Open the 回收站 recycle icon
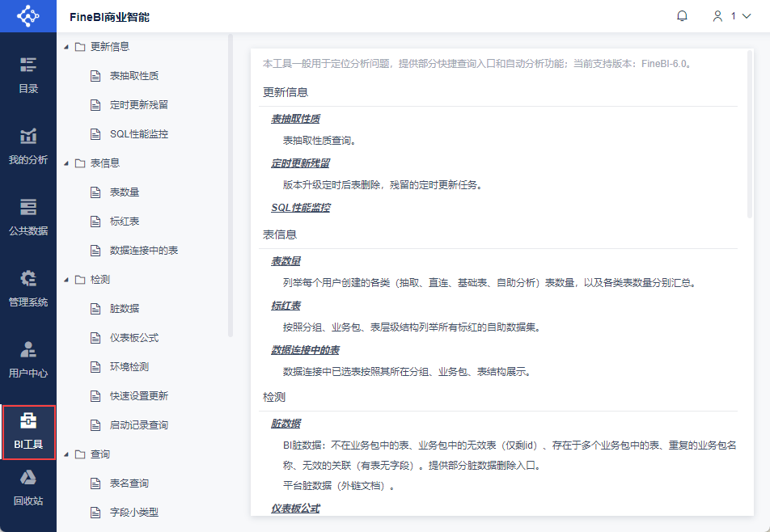This screenshot has height=532, width=770. [28, 477]
